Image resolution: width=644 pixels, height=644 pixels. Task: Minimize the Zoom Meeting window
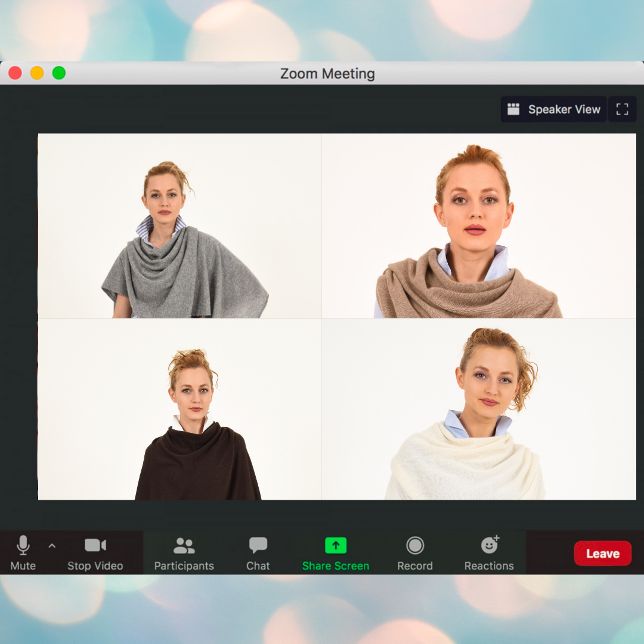pos(37,73)
